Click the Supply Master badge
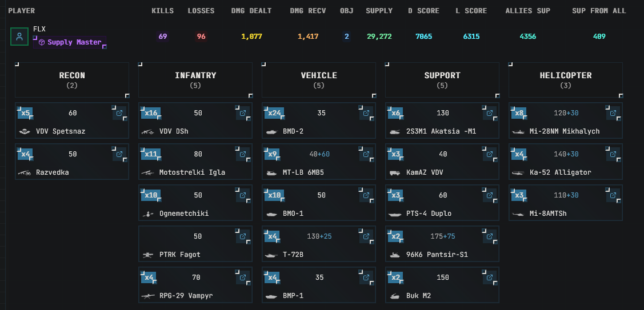 pyautogui.click(x=70, y=42)
